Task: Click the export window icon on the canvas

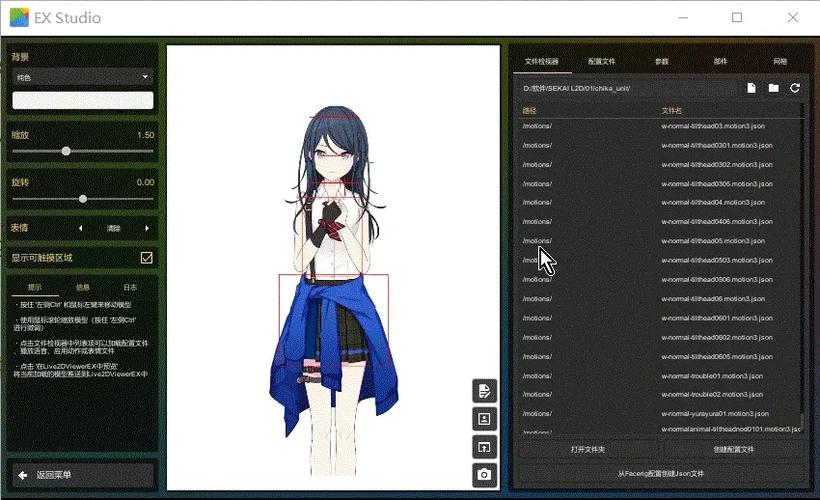Action: click(484, 447)
